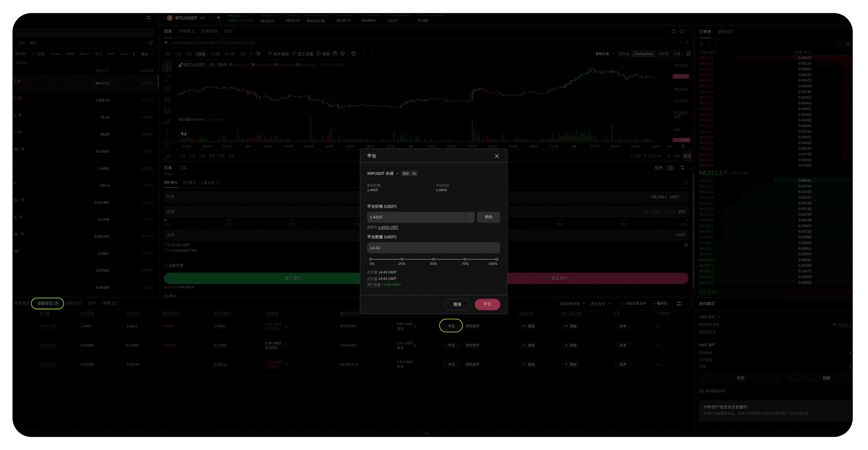
Task: Switch to the 币种概况 tab
Action: click(x=186, y=31)
